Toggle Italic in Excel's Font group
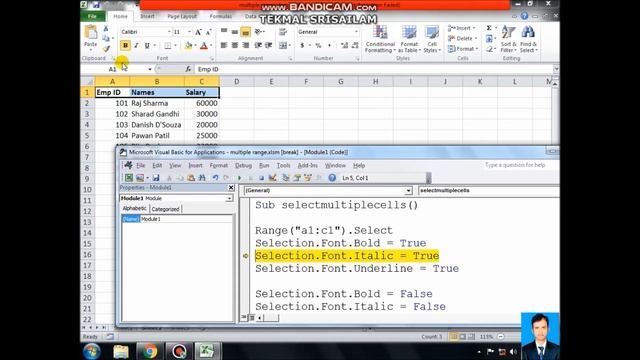Image resolution: width=640 pixels, height=360 pixels. pos(136,45)
